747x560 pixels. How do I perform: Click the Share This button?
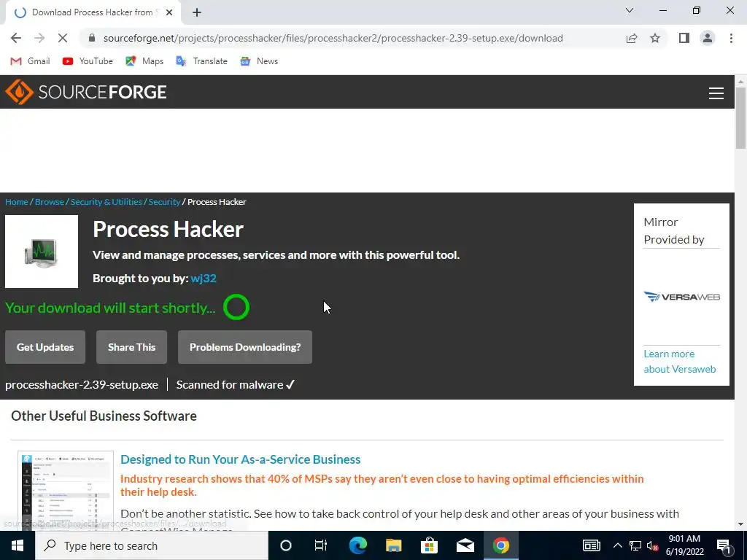131,347
